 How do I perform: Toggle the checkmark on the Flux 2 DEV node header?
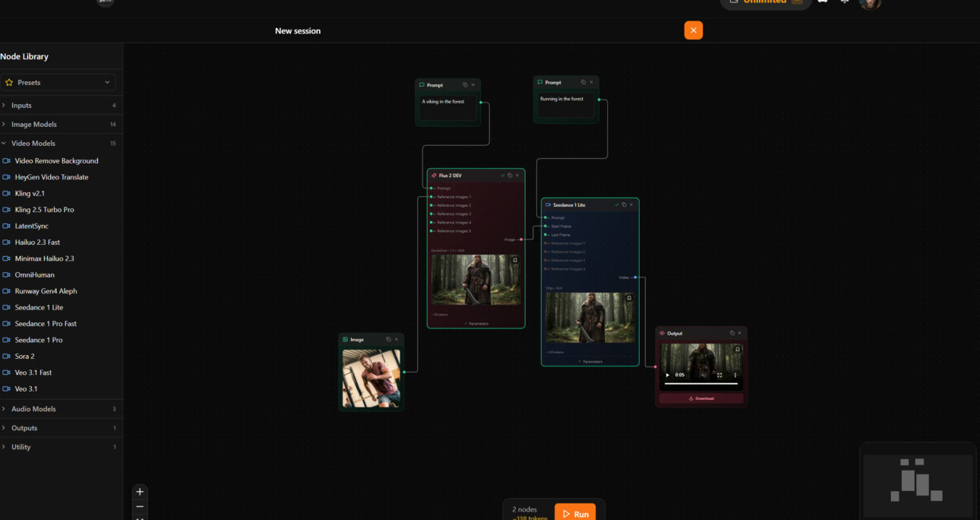[502, 176]
